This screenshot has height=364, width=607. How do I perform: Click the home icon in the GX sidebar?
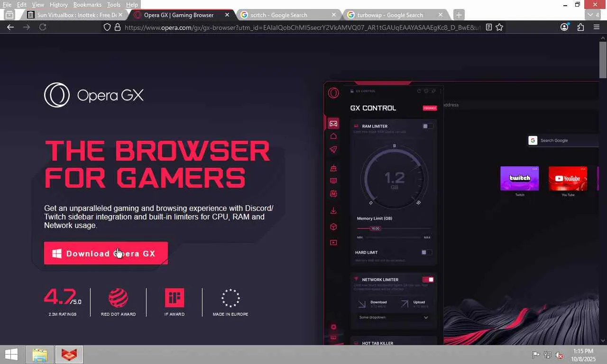(x=333, y=136)
